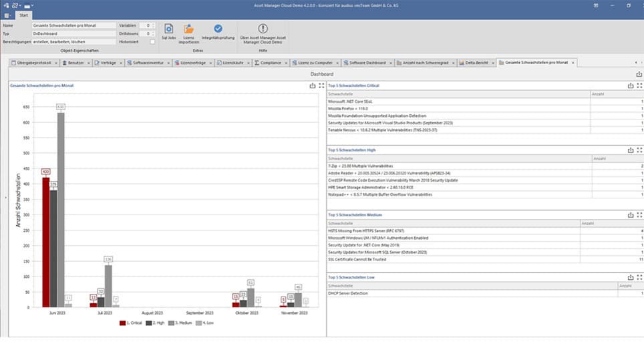Maximize the Top 5 Schwachstellen Medium panel

pyautogui.click(x=639, y=214)
